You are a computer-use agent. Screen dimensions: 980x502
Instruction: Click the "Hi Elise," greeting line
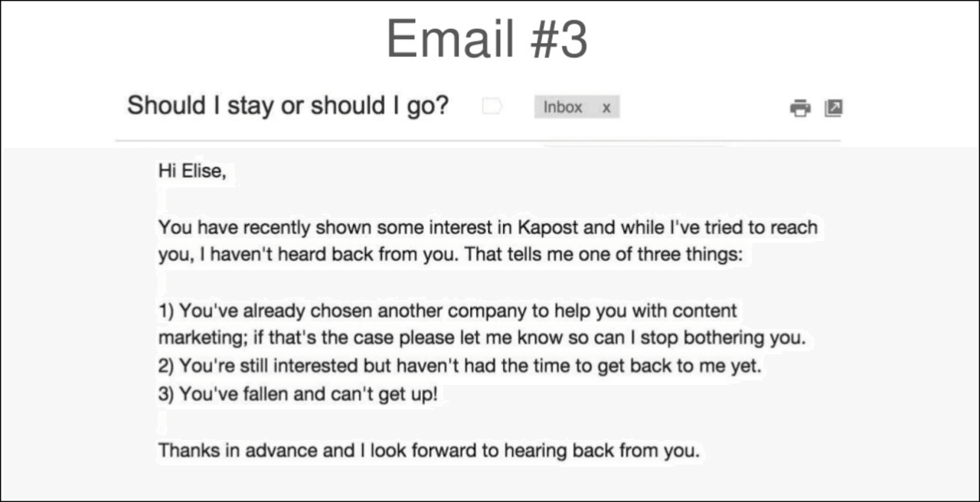192,171
